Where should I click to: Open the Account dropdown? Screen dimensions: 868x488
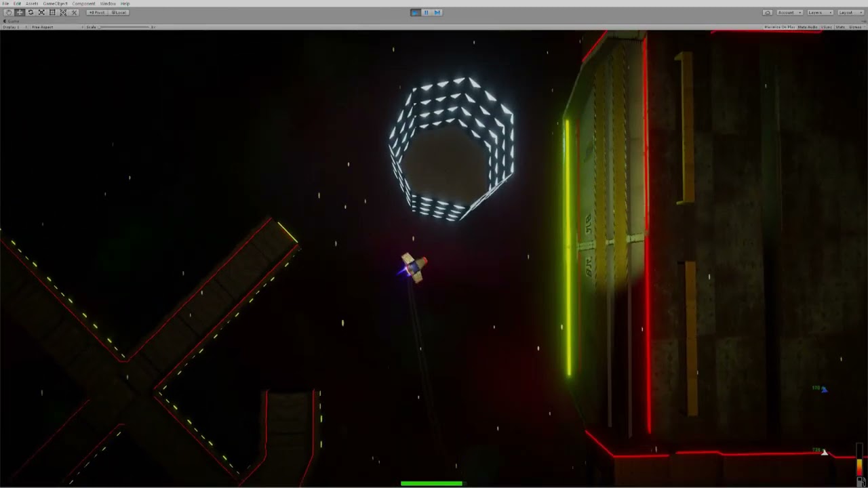[789, 12]
